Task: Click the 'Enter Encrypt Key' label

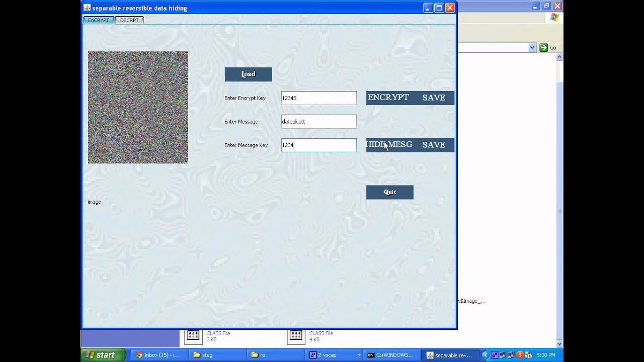Action: coord(245,98)
